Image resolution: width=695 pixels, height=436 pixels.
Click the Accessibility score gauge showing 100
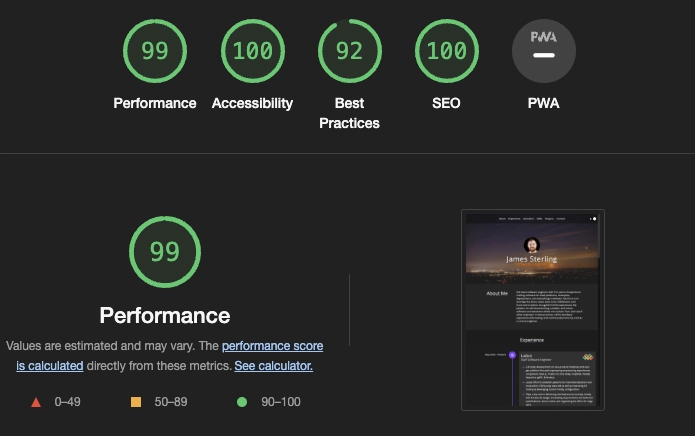tap(252, 51)
